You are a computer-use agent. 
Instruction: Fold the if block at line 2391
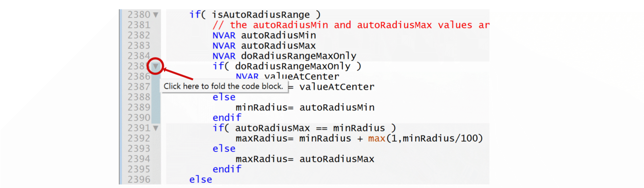[x=155, y=128]
